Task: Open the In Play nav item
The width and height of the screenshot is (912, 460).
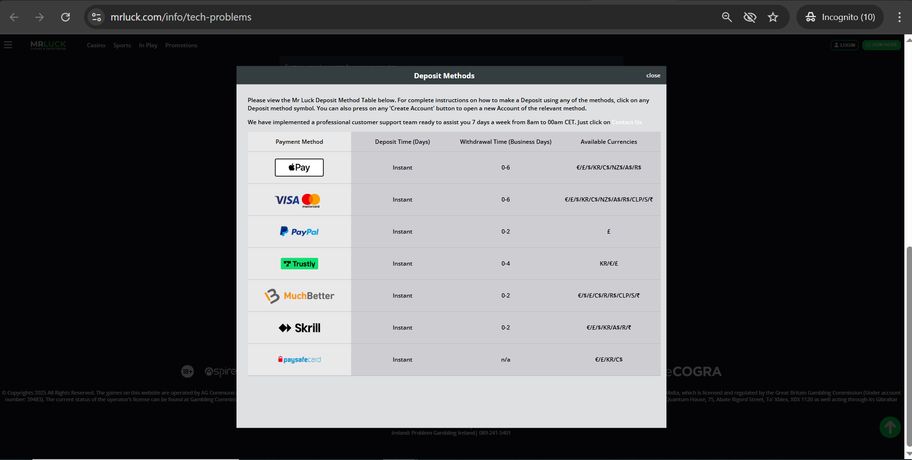Action: point(148,45)
